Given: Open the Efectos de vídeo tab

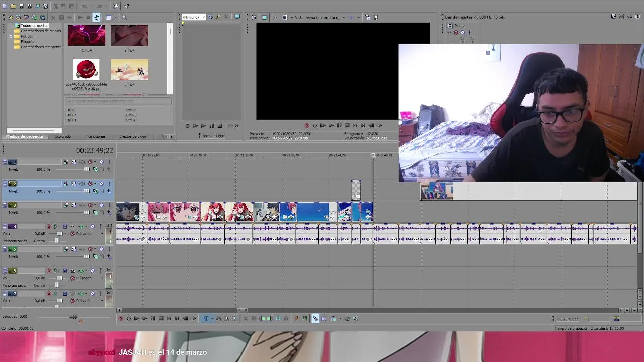Looking at the screenshot, I should (x=133, y=136).
